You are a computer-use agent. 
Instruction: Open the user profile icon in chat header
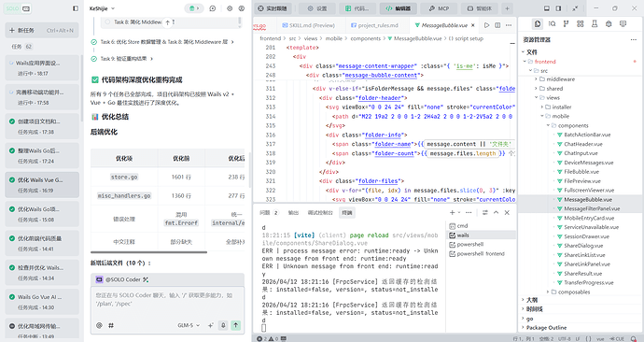242,8
